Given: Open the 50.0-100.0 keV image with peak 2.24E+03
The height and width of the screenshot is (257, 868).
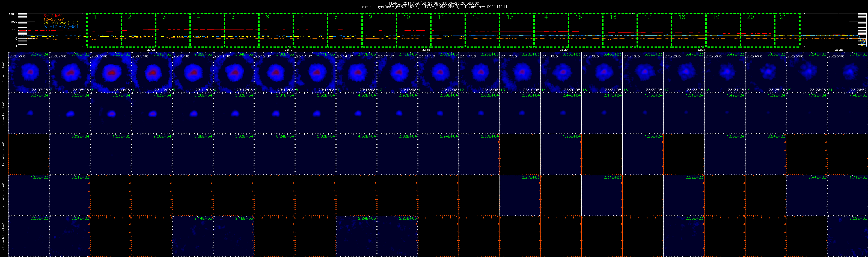Looking at the screenshot, I should (x=356, y=236).
